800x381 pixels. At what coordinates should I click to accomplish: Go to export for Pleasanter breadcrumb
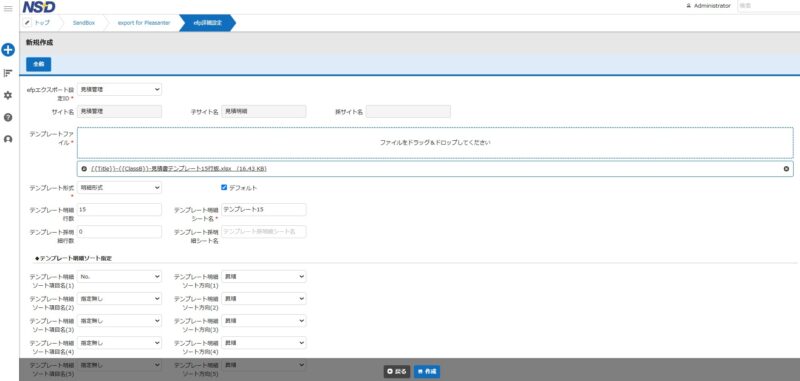coord(143,23)
